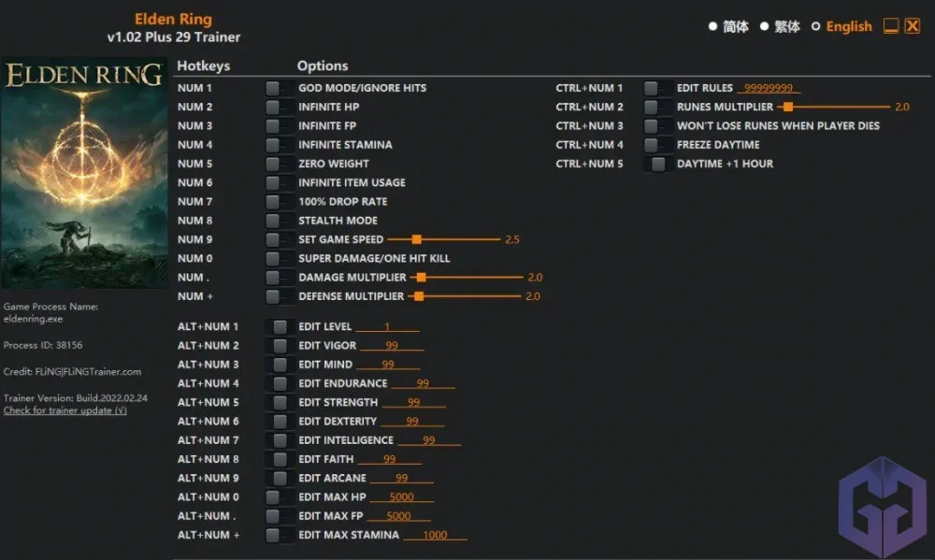Click the Elden Ring cover art
The width and height of the screenshot is (935, 560).
84,175
